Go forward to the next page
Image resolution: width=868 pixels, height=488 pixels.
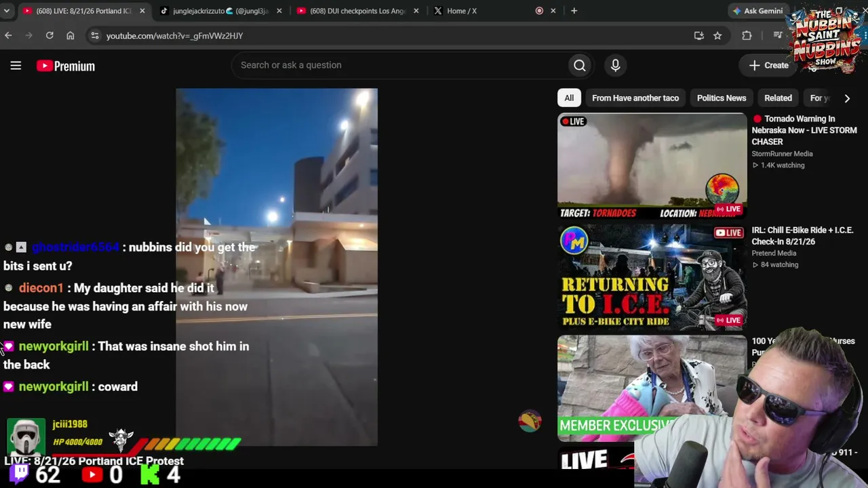28,35
